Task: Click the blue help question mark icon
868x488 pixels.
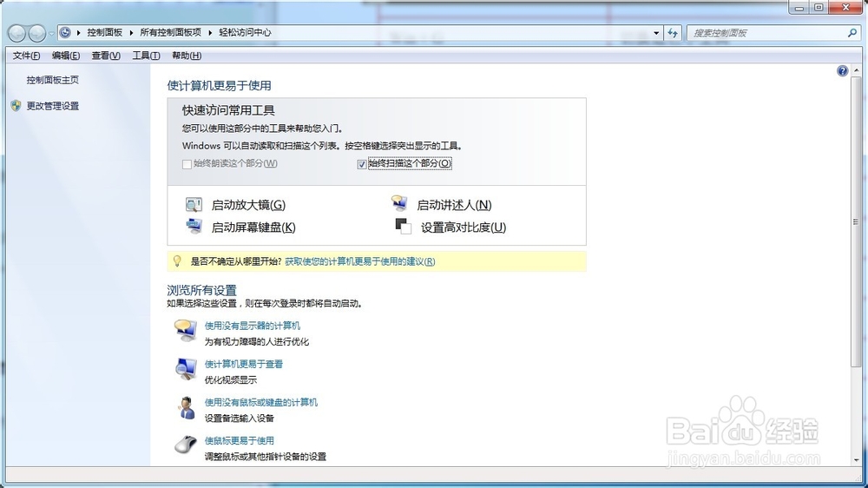Action: click(x=843, y=70)
